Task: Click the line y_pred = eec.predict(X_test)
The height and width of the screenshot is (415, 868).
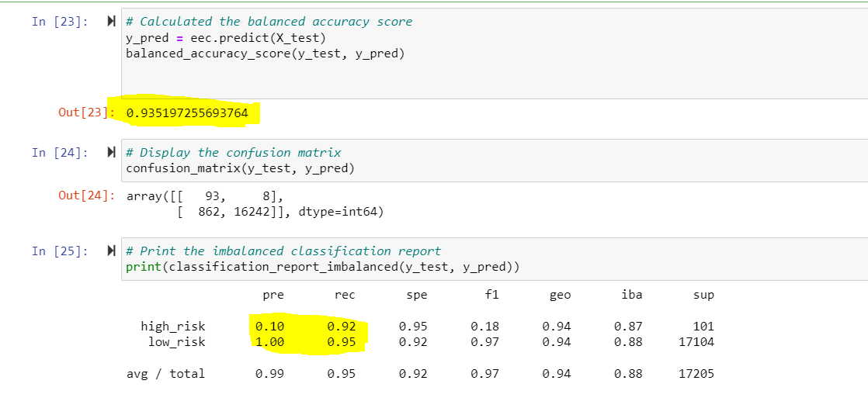Action: coord(227,38)
